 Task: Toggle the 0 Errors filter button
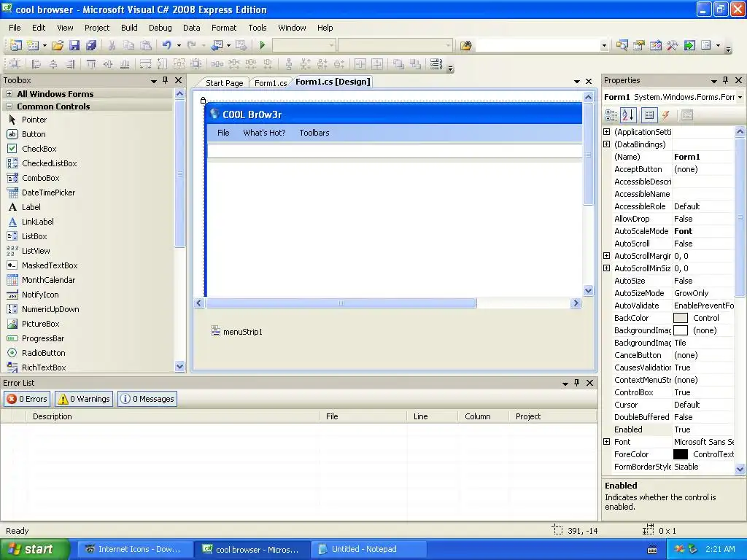(x=27, y=399)
